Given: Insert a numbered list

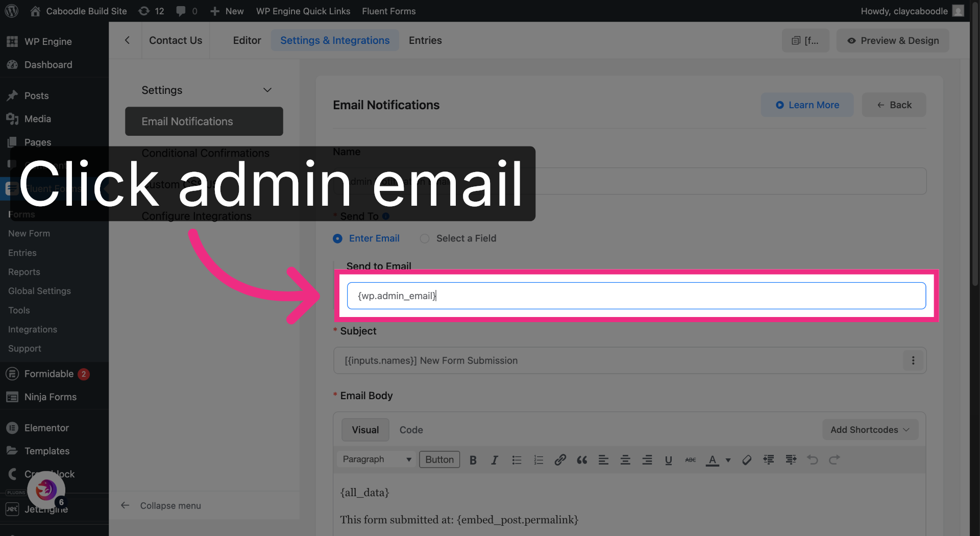Looking at the screenshot, I should (x=538, y=460).
